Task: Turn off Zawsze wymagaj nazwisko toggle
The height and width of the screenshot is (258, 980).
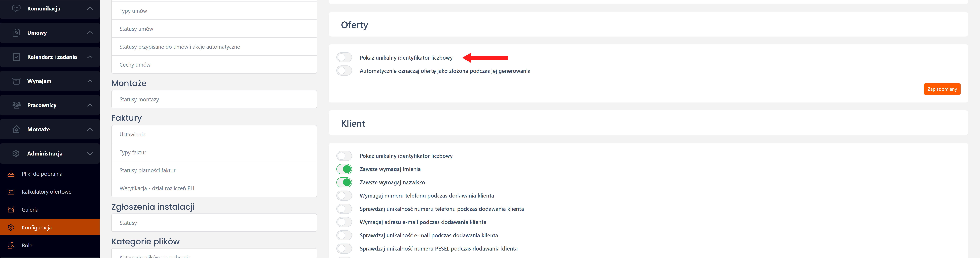Action: tap(344, 182)
